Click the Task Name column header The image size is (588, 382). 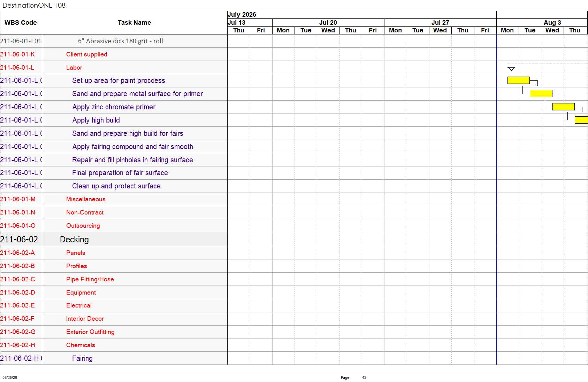pos(135,23)
